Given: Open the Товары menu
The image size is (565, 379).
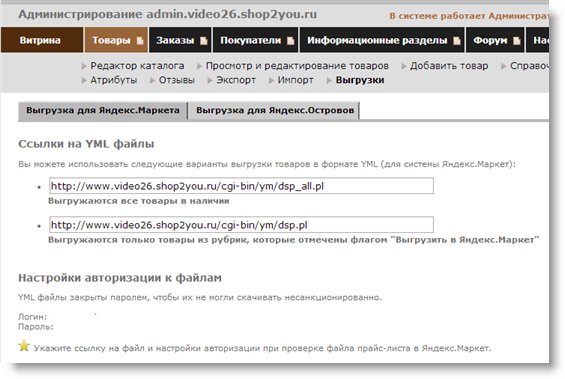Looking at the screenshot, I should click(x=116, y=40).
